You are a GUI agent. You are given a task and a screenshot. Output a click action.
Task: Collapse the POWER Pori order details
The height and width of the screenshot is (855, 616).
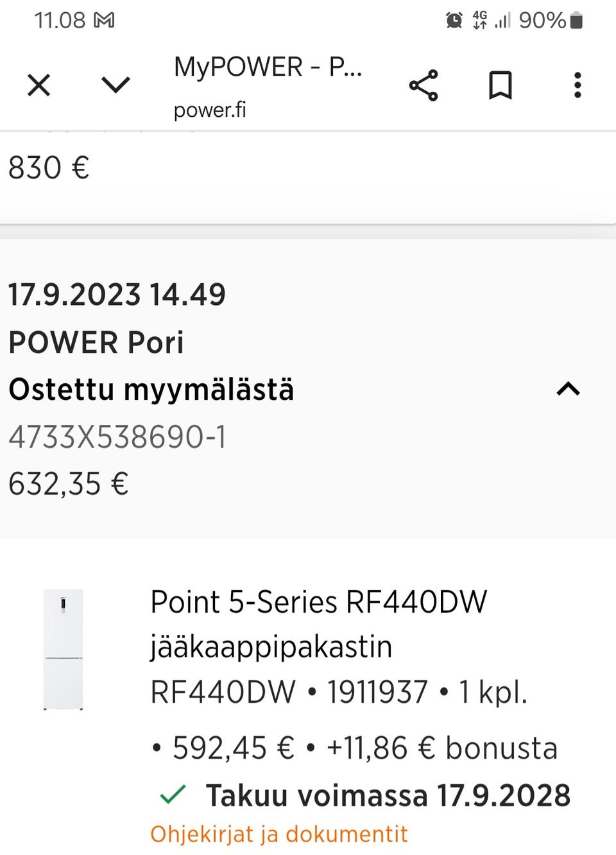[x=568, y=389]
